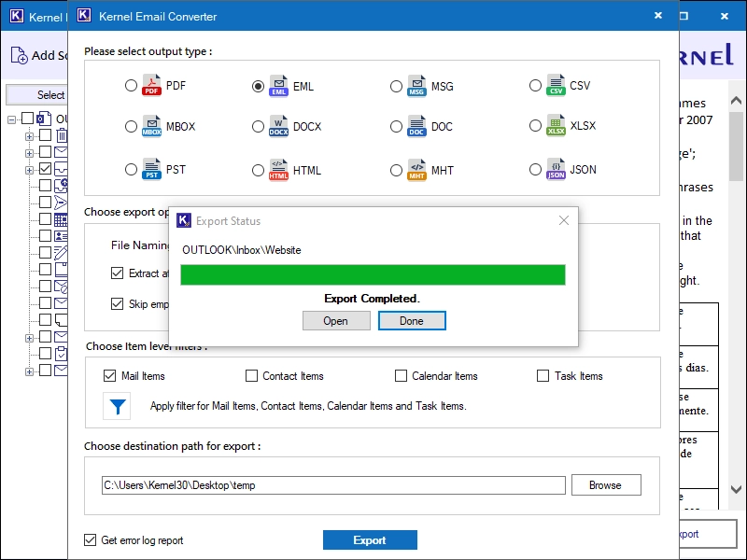Click the sent-items paper plane icon in tree
This screenshot has width=747, height=560.
point(61,203)
